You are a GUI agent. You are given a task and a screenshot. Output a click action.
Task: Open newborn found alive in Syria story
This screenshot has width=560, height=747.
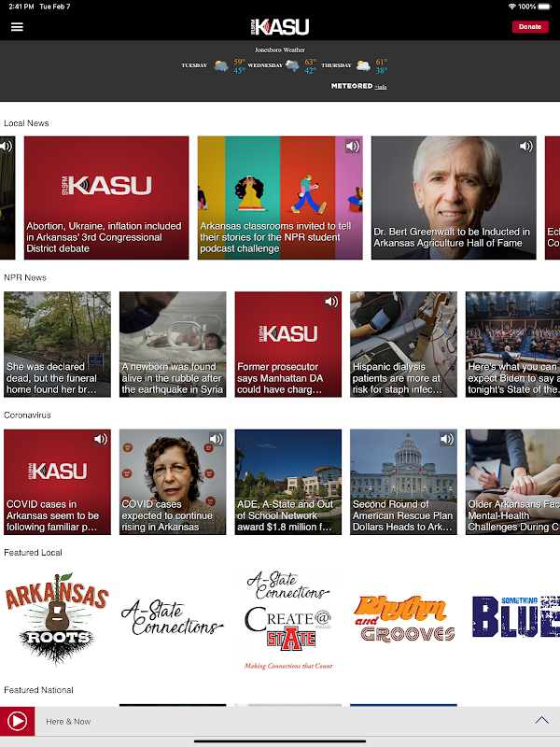click(x=173, y=344)
